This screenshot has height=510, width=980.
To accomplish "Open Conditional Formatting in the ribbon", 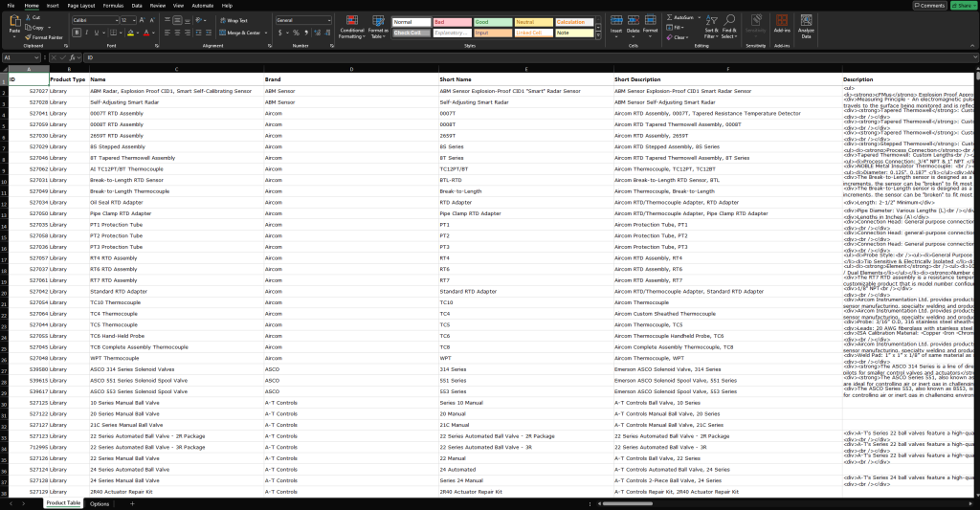I will click(x=351, y=23).
